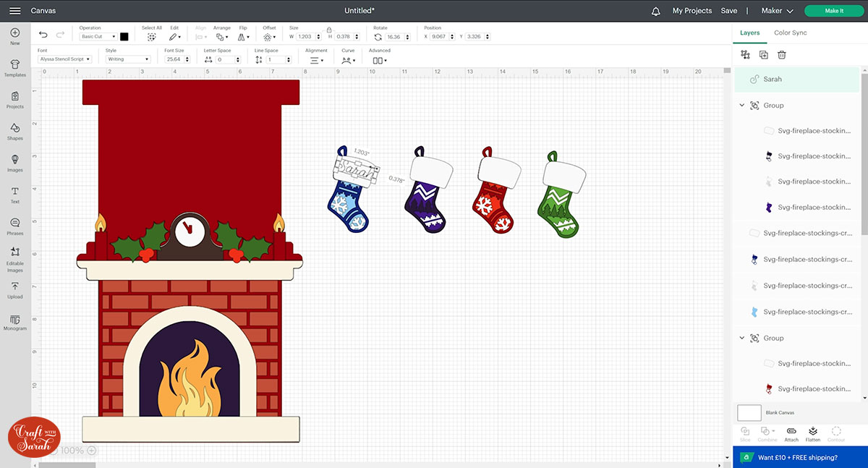
Task: Click the Flip tool icon
Action: click(242, 36)
